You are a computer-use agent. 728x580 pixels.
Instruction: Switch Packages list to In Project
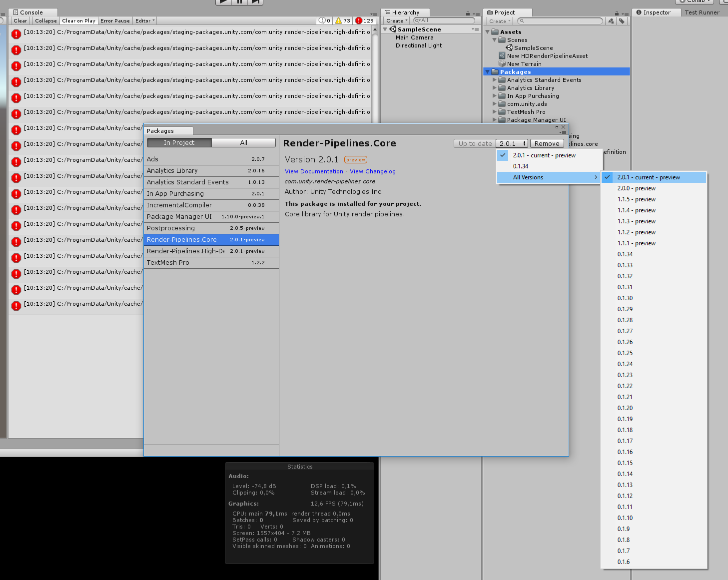[x=179, y=143]
